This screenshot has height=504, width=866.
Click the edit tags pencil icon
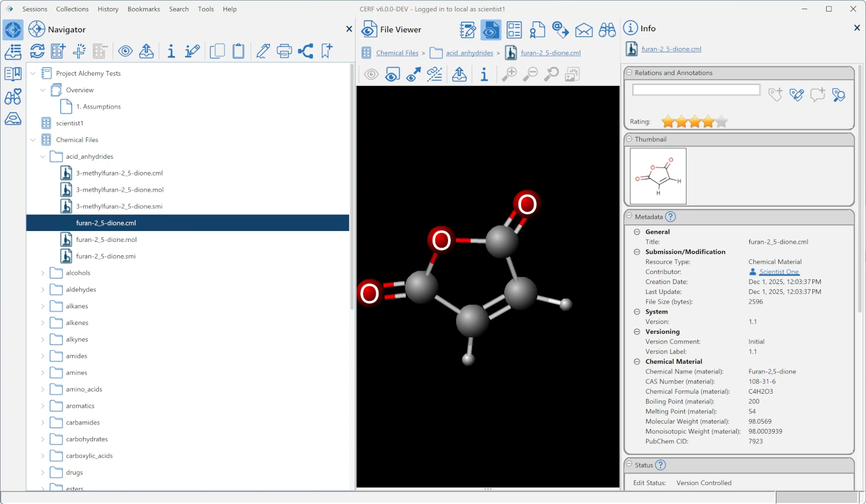tap(797, 95)
